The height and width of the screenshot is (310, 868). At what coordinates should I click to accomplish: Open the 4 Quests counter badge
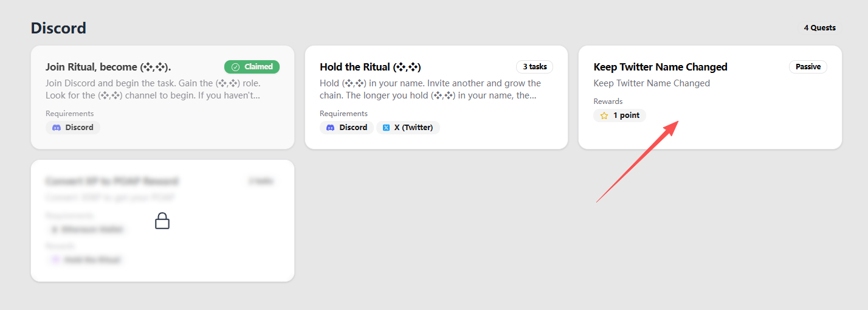[x=819, y=27]
